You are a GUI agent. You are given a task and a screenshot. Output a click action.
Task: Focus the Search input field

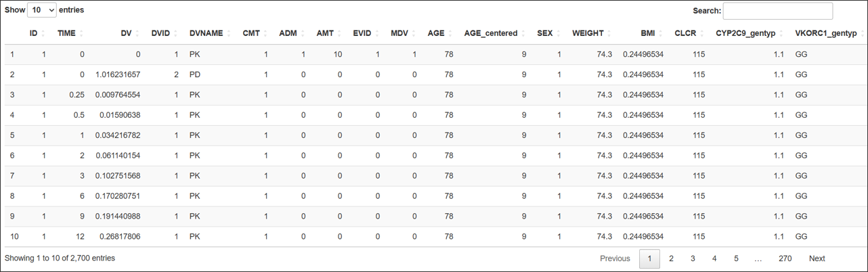pos(778,11)
